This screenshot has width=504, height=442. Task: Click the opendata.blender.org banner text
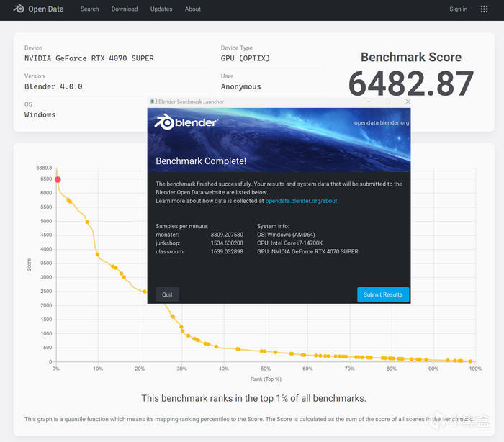click(x=382, y=123)
